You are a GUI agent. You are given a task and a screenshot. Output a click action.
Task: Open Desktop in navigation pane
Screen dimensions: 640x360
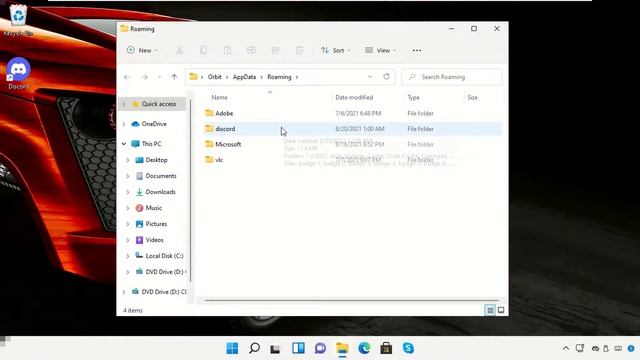coord(156,160)
